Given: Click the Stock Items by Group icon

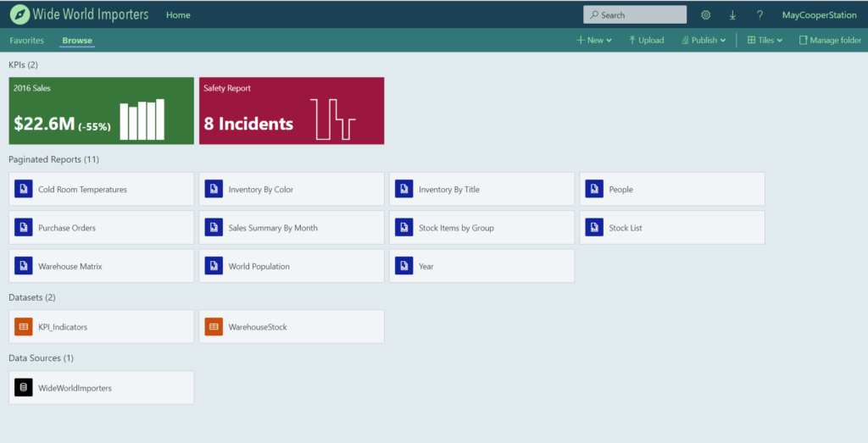Looking at the screenshot, I should coord(404,227).
